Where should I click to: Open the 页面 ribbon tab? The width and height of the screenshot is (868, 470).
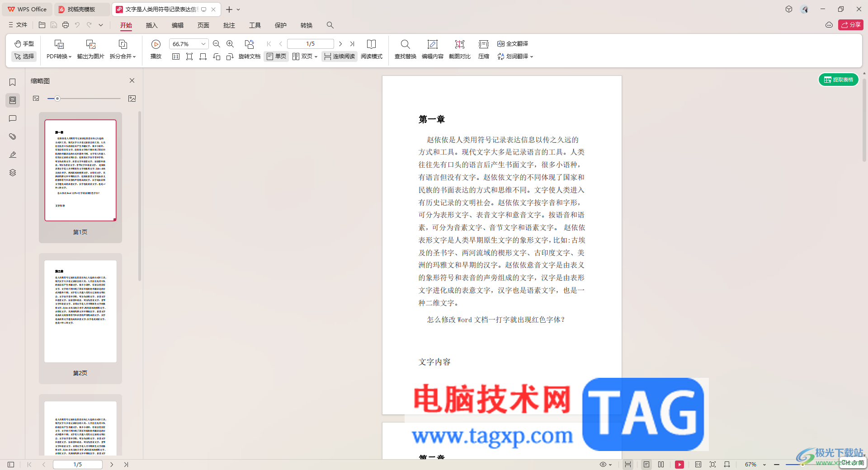[203, 25]
